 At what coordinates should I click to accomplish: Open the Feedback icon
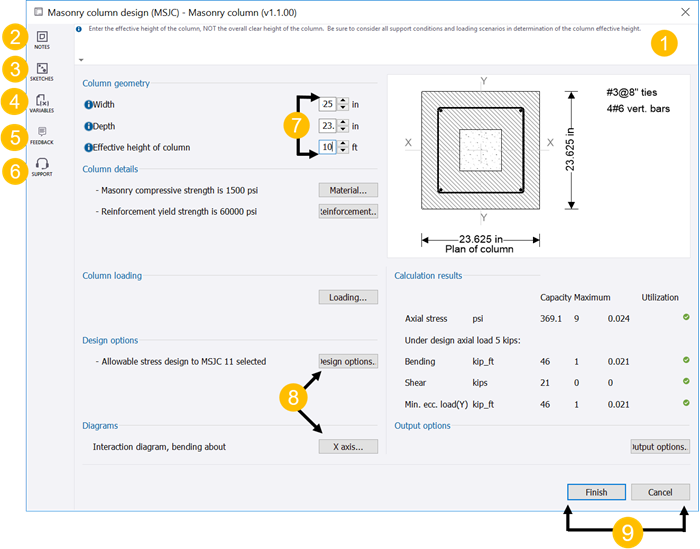coord(42,131)
